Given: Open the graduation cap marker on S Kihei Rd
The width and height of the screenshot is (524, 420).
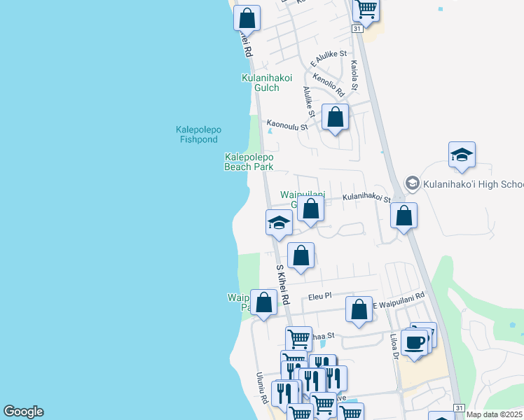Looking at the screenshot, I should point(279,223).
